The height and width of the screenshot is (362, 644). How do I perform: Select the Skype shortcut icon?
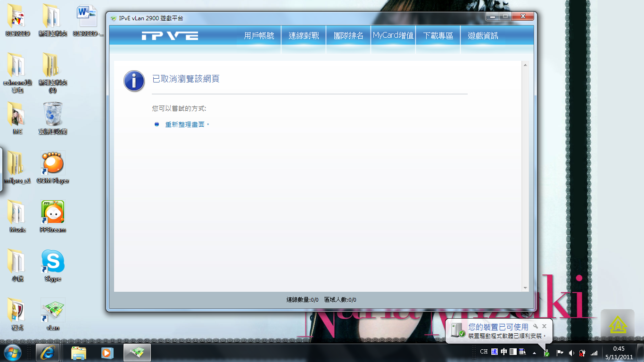pos(52,265)
